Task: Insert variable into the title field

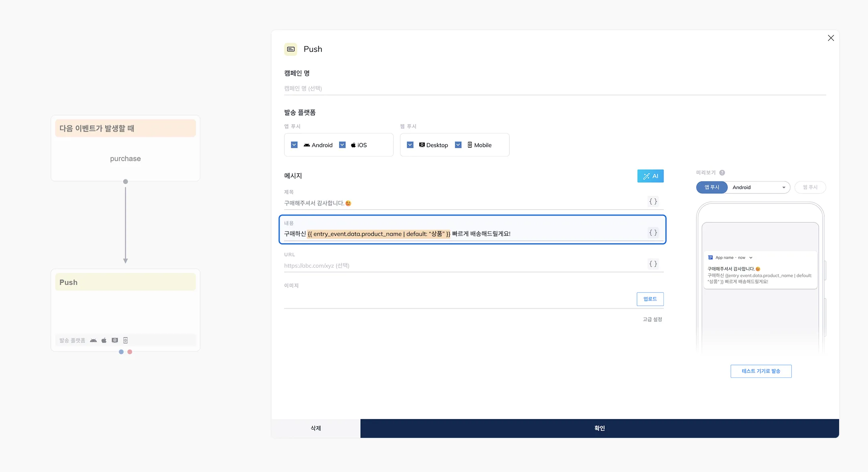Action: point(653,201)
